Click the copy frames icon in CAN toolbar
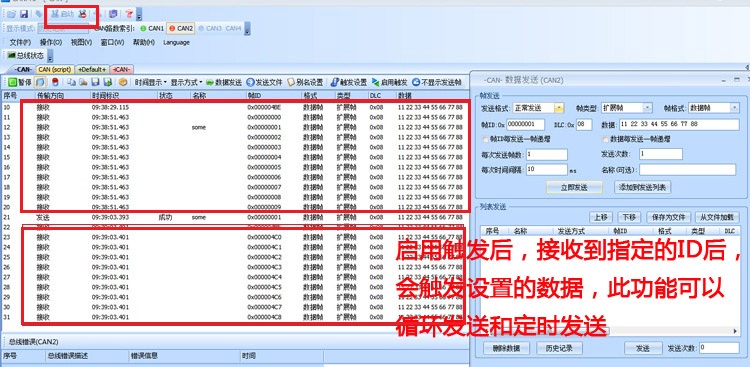 (71, 82)
